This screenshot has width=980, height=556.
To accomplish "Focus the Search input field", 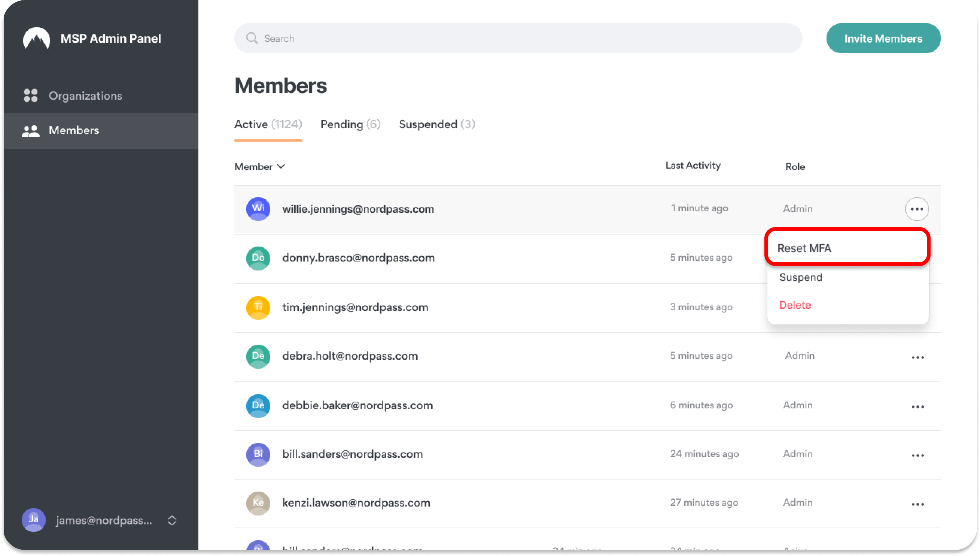I will [518, 38].
